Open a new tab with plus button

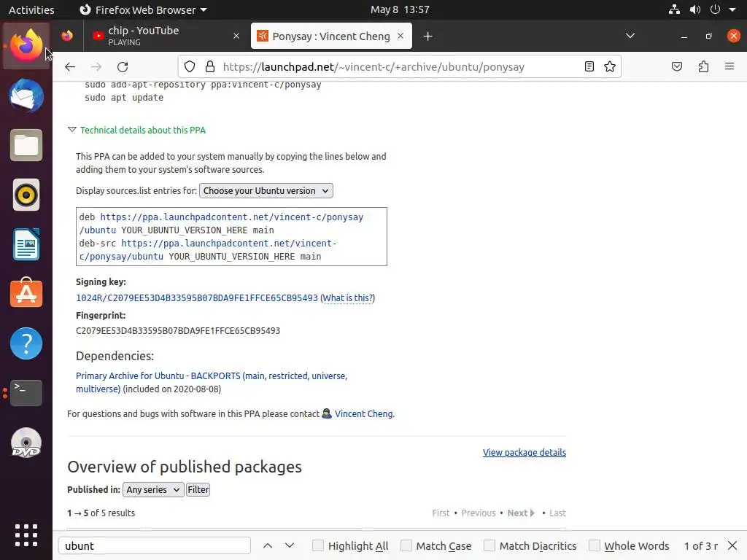(x=427, y=36)
